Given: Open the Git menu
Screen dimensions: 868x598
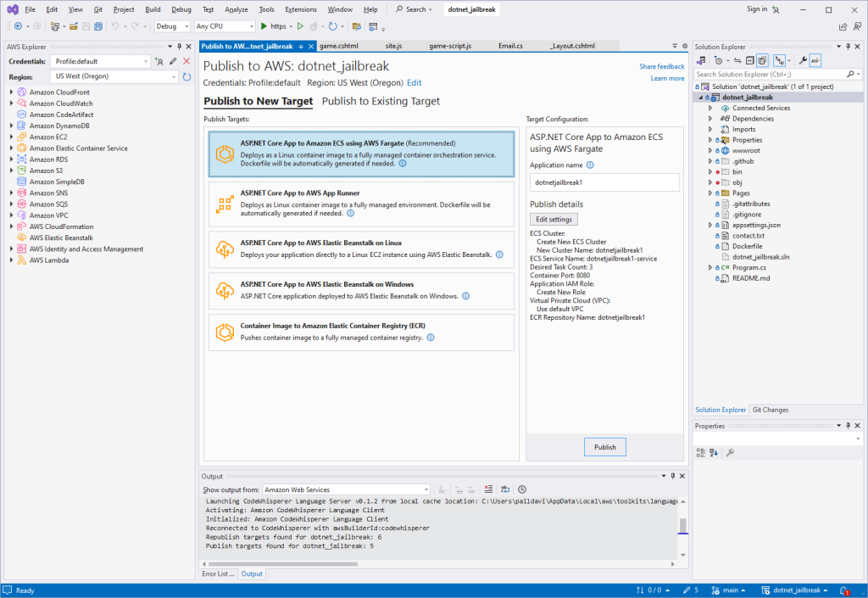Looking at the screenshot, I should tap(99, 9).
